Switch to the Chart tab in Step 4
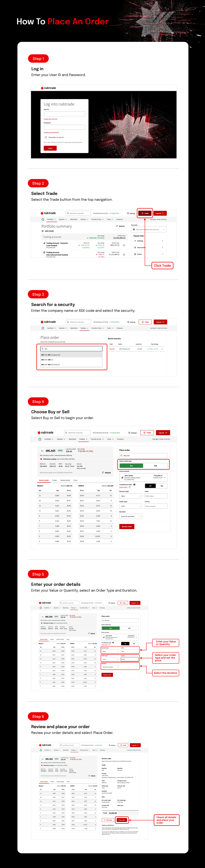Viewport: 205px width, 868px height. tap(76, 480)
